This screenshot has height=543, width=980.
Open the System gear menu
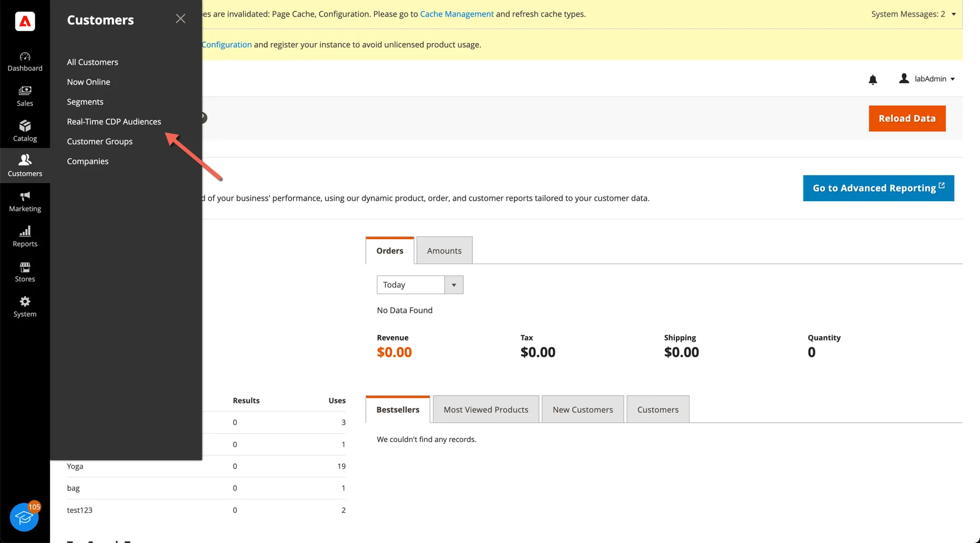25,307
